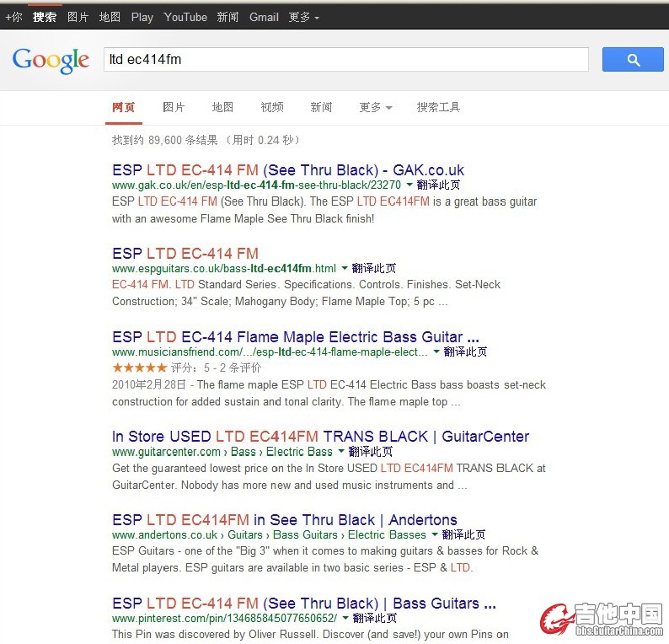Click the www.musiciansfriend.com green URL text
Image resolution: width=669 pixels, height=644 pixels.
click(x=270, y=352)
